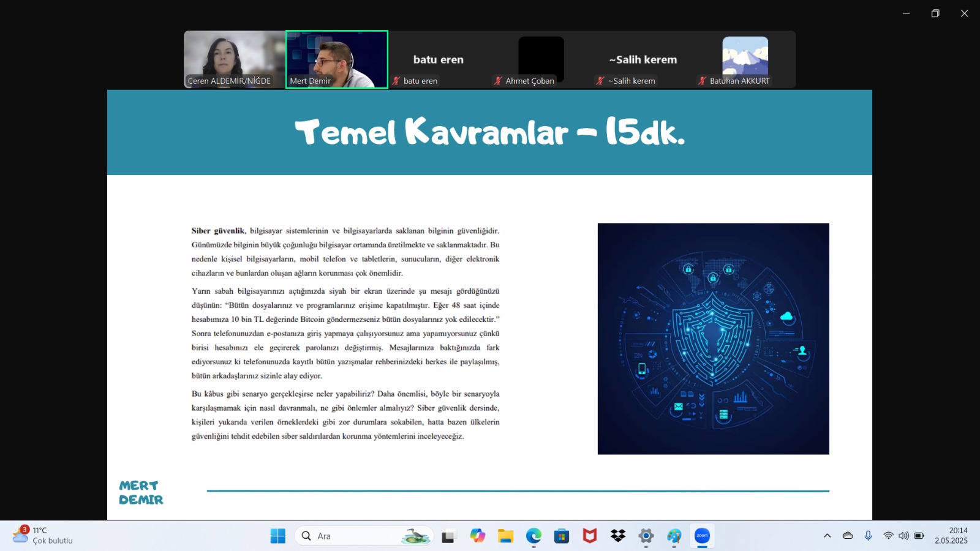Click Ahmet Çoban's muted microphone icon
The image size is (980, 551).
[x=498, y=81]
